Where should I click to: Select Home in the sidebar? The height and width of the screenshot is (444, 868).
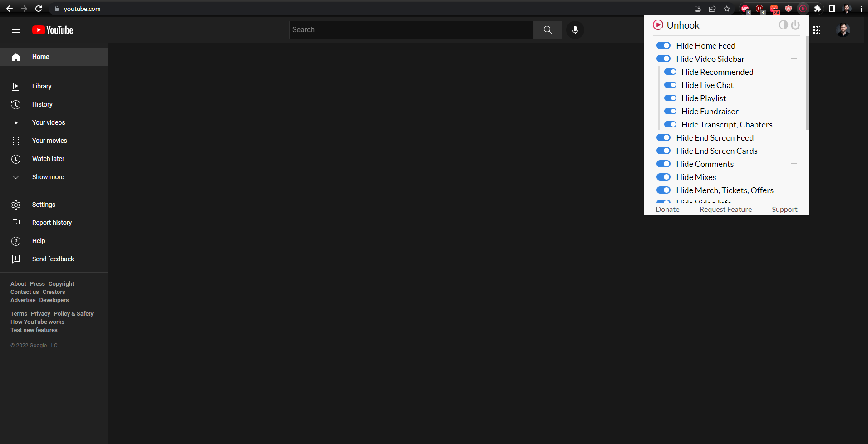tap(54, 57)
